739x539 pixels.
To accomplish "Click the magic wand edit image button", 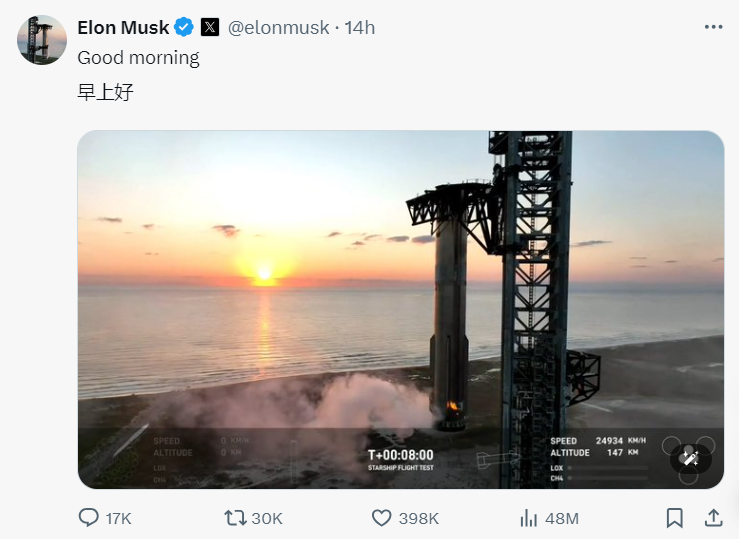I will [690, 458].
